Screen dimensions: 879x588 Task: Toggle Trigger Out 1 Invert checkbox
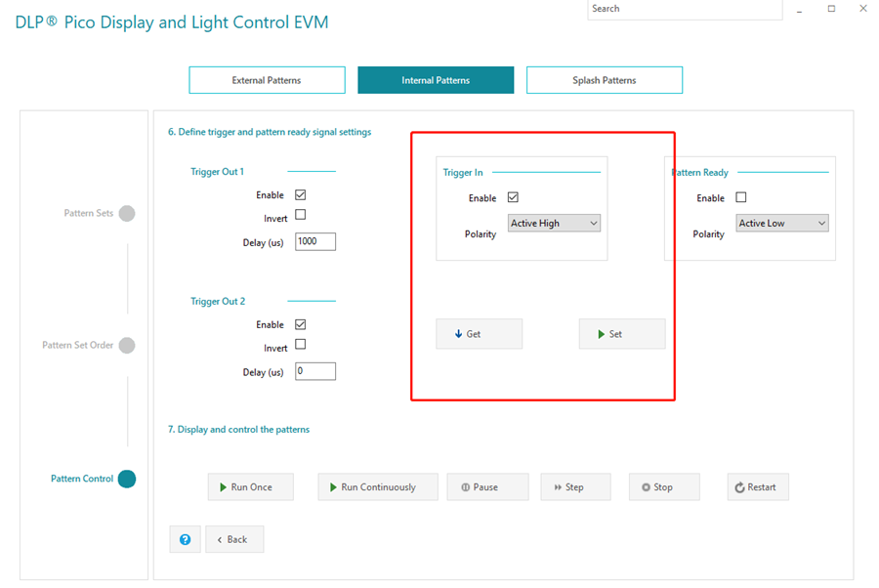301,215
